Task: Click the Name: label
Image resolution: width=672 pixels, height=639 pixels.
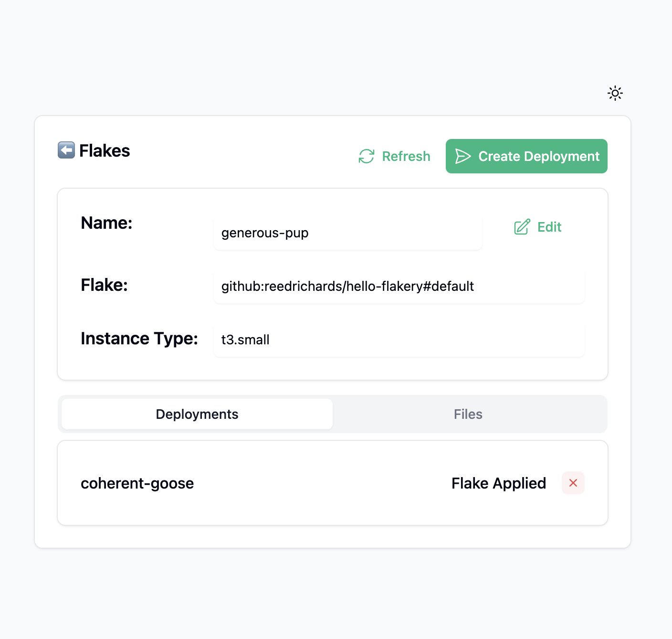Action: [106, 223]
